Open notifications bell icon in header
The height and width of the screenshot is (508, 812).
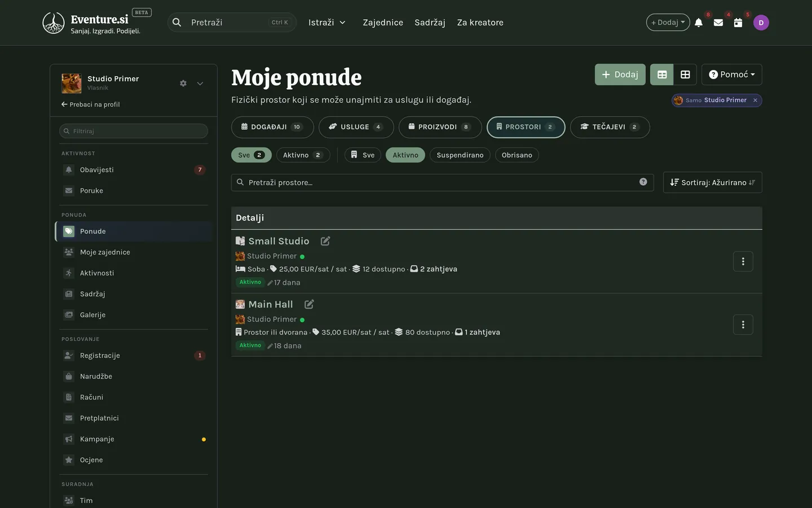699,23
